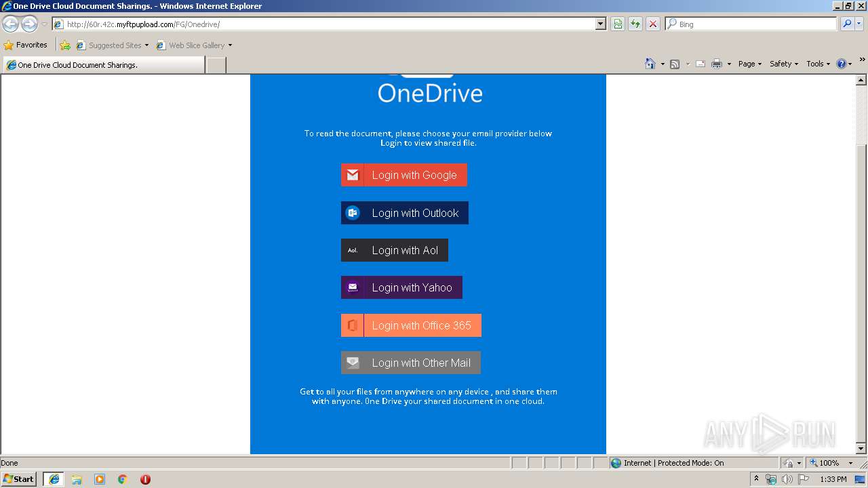Expand the address bar URL dropdown
The image size is (868, 488).
[x=600, y=24]
